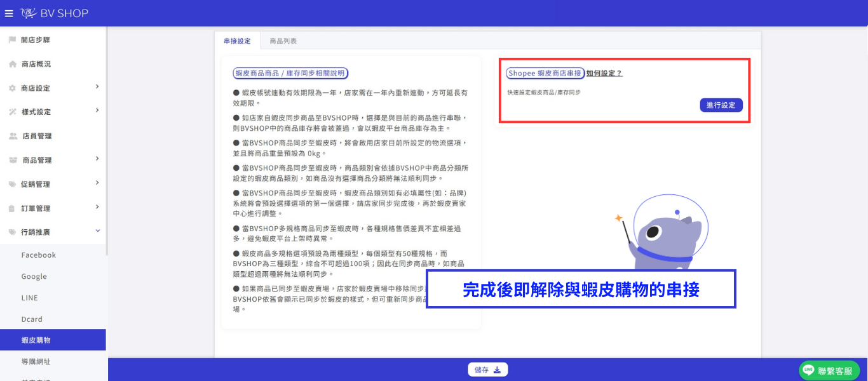Open 開店步驟 flag icon item
Screen dimensions: 868x381
pos(12,40)
